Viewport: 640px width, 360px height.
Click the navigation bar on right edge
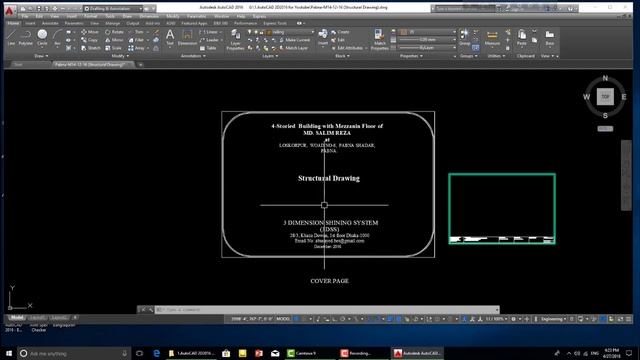coord(626,175)
